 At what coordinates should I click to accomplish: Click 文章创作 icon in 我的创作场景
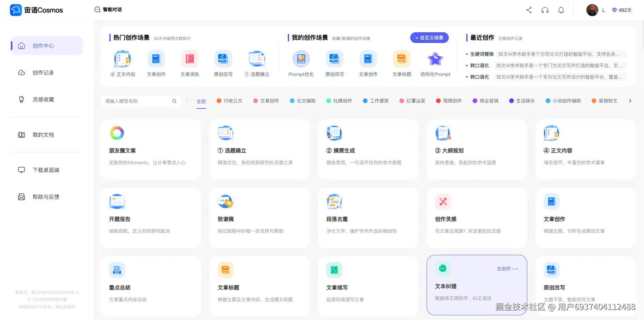point(368,59)
